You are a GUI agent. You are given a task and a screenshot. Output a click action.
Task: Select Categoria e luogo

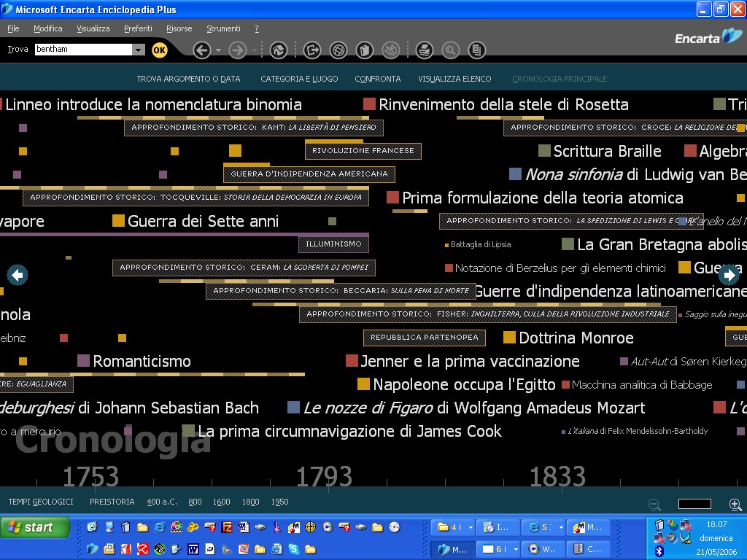pos(299,79)
